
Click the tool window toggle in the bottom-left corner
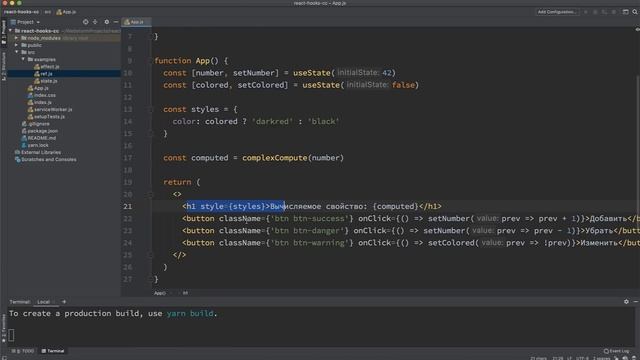pyautogui.click(x=4, y=358)
